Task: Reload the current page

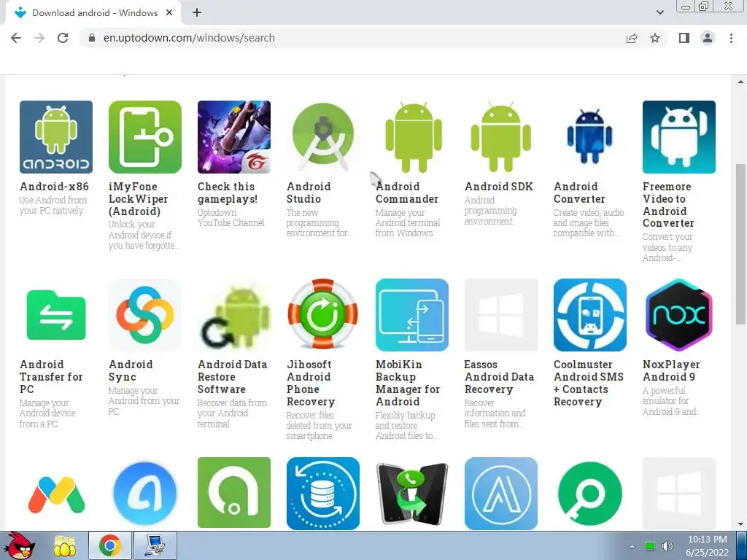Action: tap(63, 38)
